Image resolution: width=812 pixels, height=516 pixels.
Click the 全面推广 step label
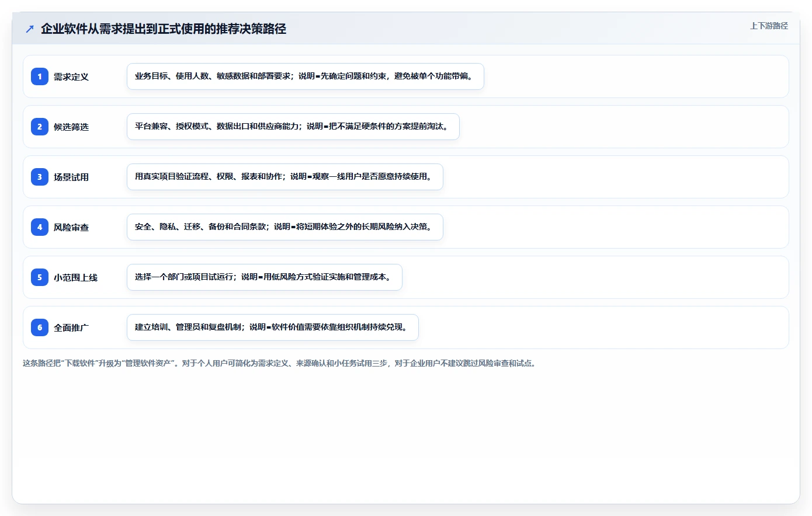(x=71, y=327)
